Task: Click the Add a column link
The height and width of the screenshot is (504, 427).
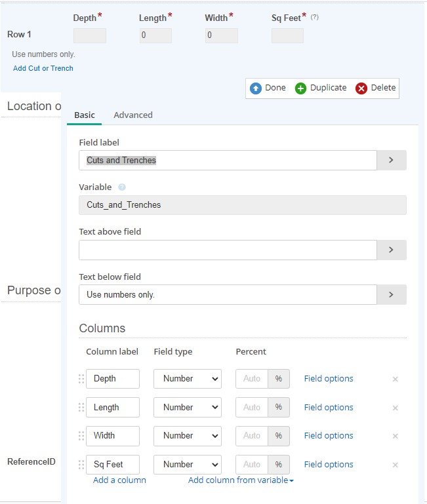Action: [x=119, y=480]
